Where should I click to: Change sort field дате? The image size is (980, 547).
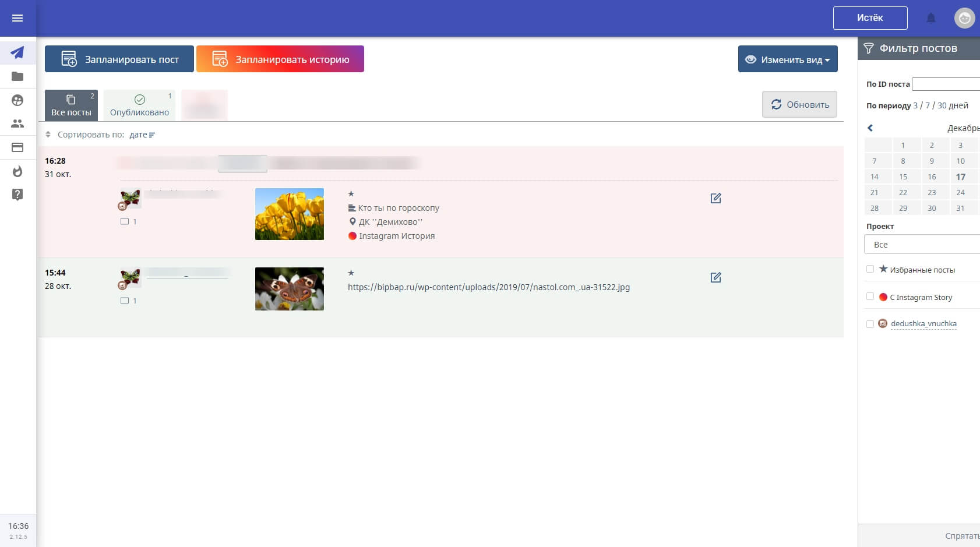click(x=142, y=135)
